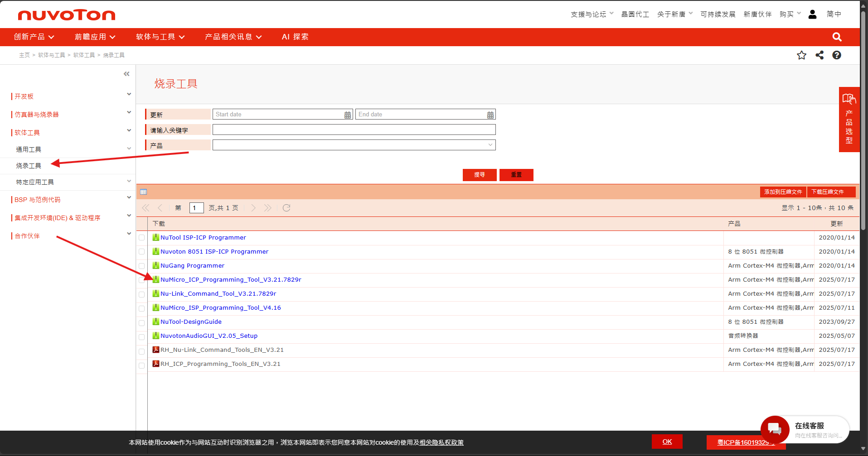Check the NuMicro_ISP_Programming_Tool_V4.16 checkbox
868x456 pixels.
pos(142,308)
